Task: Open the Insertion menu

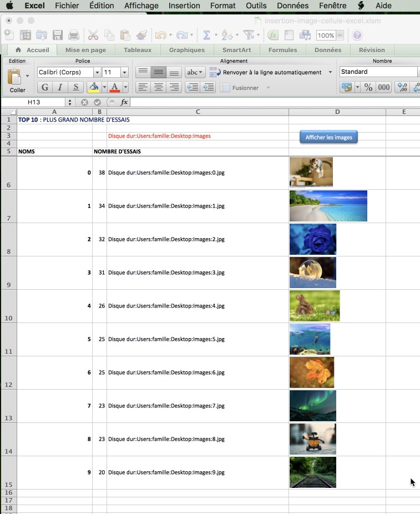Action: [184, 6]
